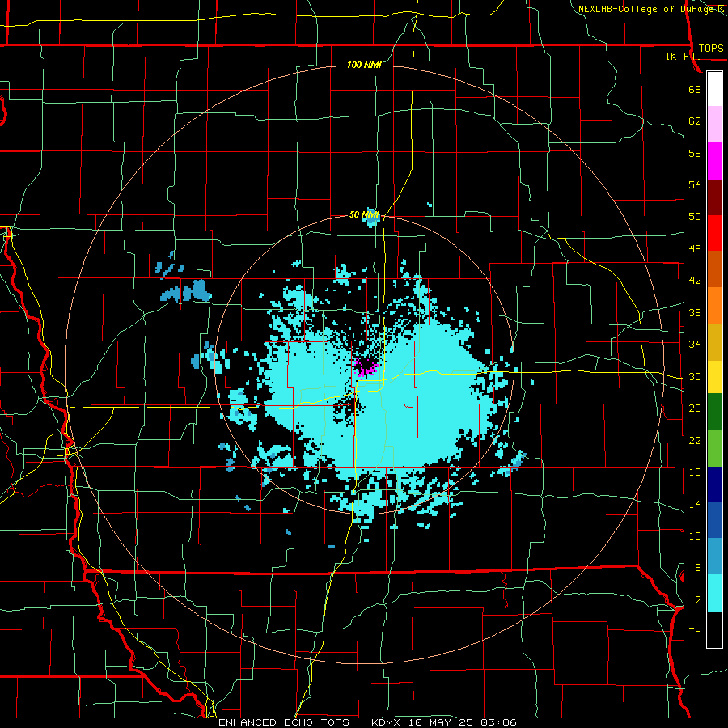Click the light green legend swatch
Viewport: 728px width, 728px height.
click(x=714, y=447)
